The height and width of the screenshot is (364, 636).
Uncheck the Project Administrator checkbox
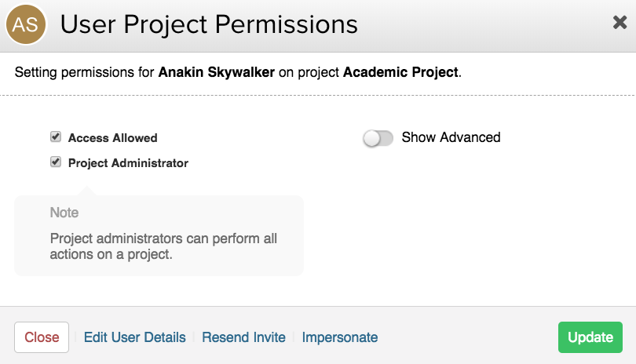[x=56, y=162]
